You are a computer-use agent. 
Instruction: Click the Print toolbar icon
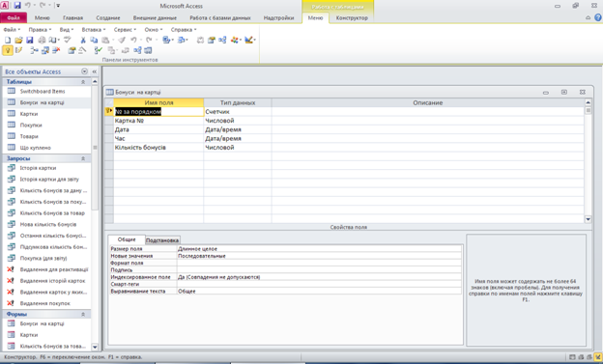[42, 40]
